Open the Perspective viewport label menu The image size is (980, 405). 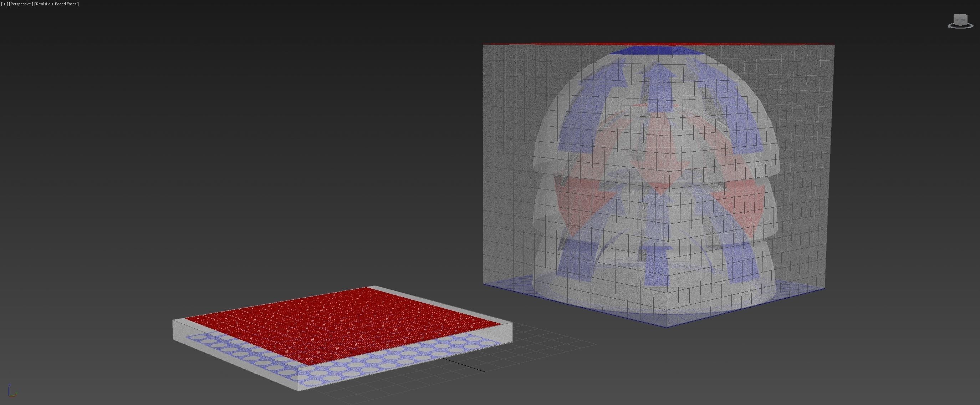point(21,4)
